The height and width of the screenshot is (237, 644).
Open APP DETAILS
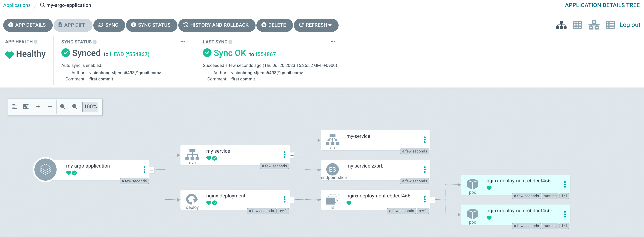(28, 25)
